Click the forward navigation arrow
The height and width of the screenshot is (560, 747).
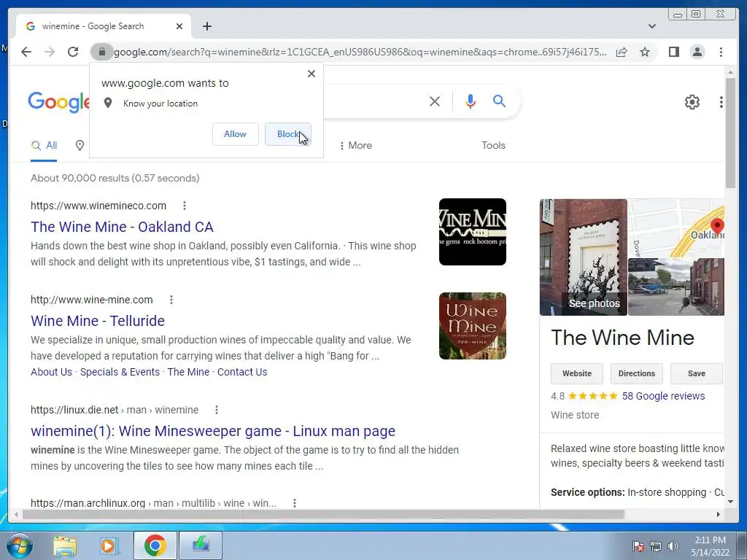50,52
